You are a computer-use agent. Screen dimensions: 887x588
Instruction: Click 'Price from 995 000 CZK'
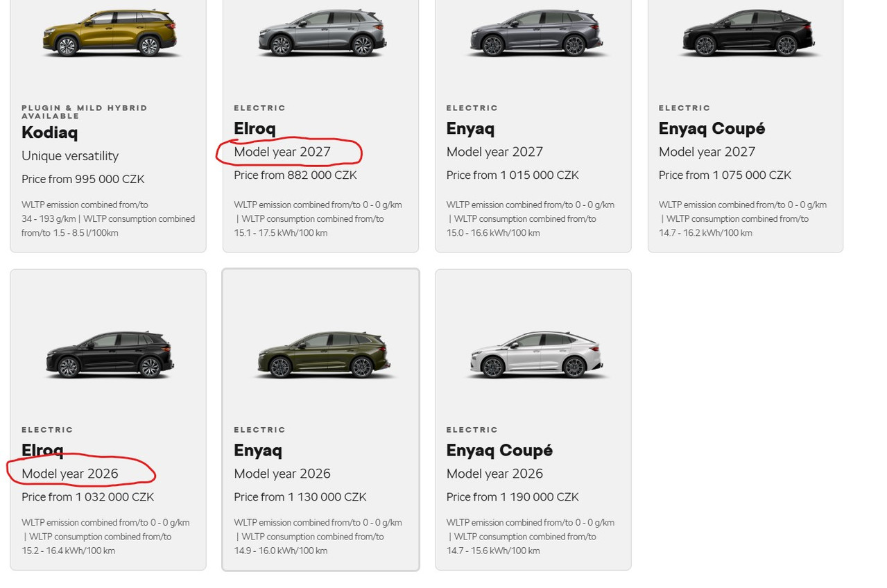pos(83,179)
